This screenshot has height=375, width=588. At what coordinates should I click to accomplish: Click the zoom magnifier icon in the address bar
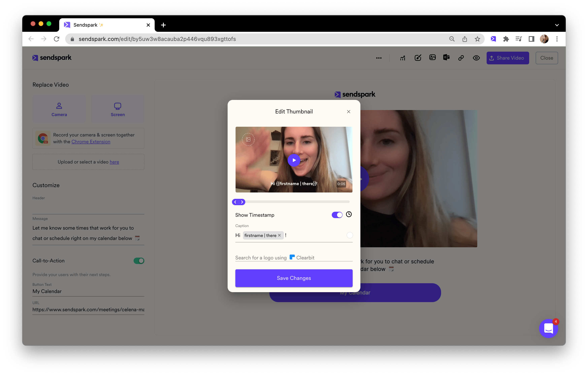(x=452, y=39)
